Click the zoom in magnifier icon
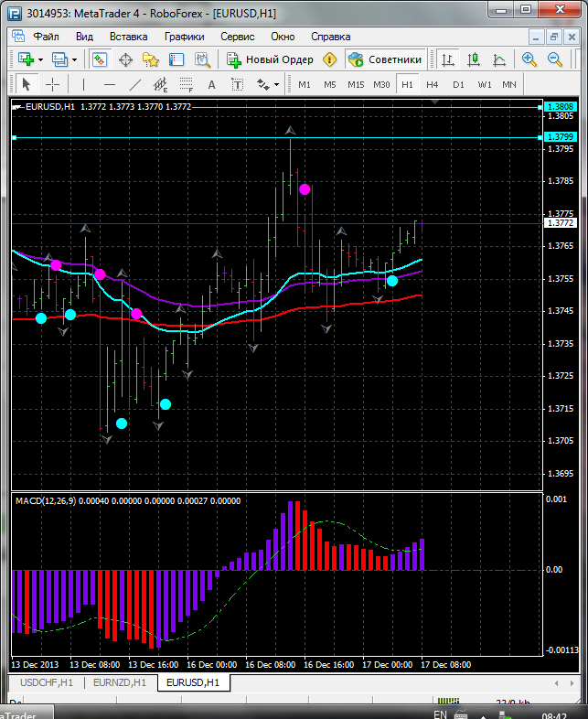 tap(529, 59)
